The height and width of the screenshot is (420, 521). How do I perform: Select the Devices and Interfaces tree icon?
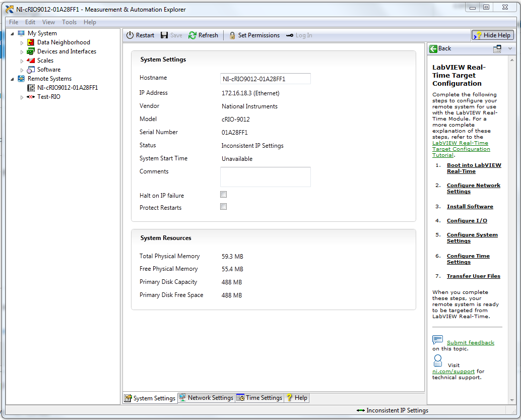[x=31, y=51]
